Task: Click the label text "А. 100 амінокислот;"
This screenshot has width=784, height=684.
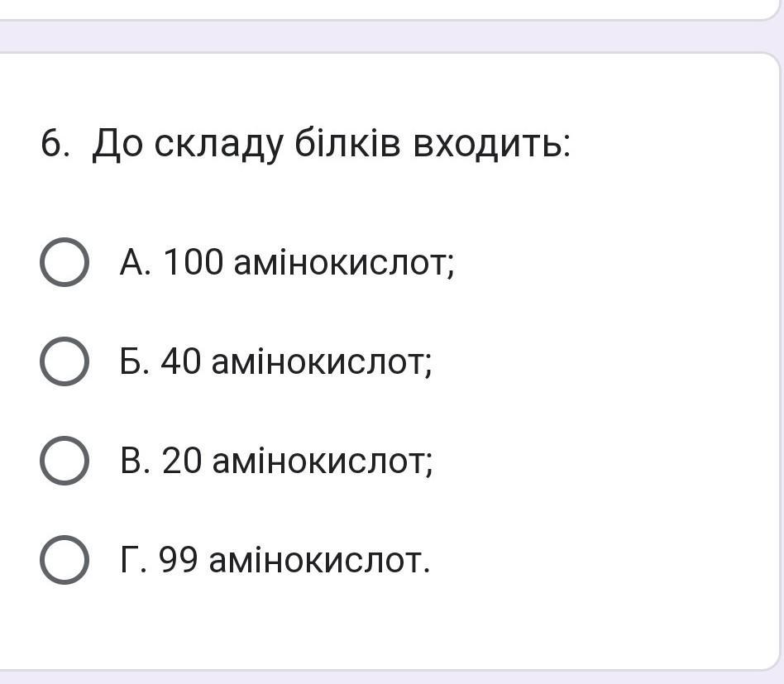Action: pyautogui.click(x=287, y=263)
